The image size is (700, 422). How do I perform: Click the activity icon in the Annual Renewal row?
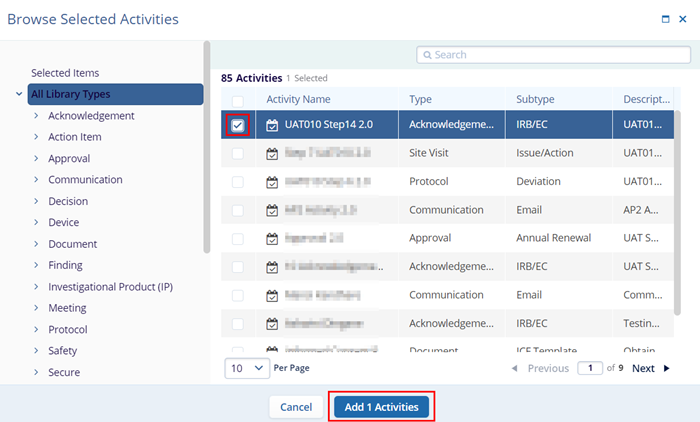point(273,239)
